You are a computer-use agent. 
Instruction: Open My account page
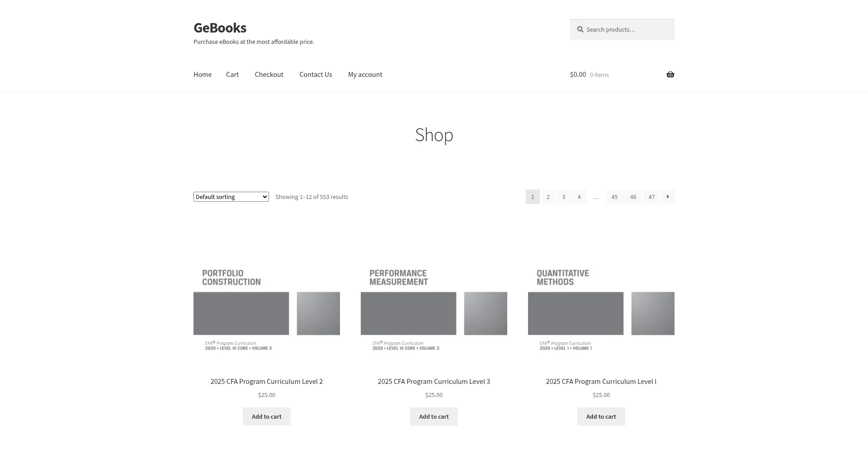click(365, 75)
